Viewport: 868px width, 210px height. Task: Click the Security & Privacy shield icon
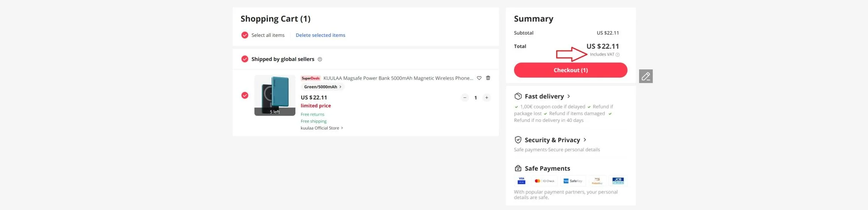[x=517, y=140]
